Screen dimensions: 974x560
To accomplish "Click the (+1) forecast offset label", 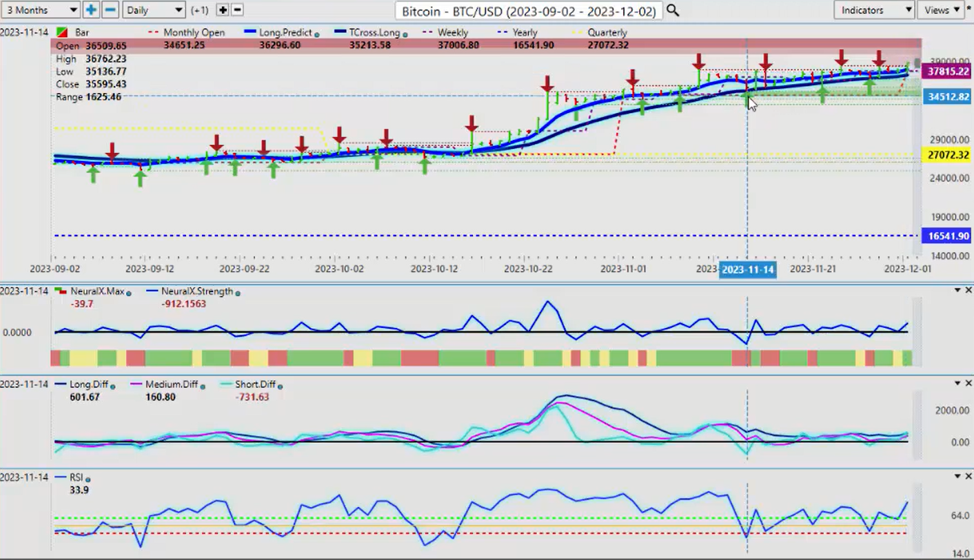I will click(x=200, y=10).
